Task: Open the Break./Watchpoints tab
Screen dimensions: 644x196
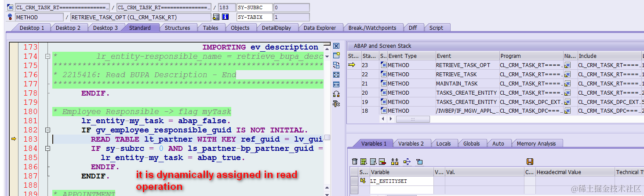Action: pyautogui.click(x=372, y=28)
